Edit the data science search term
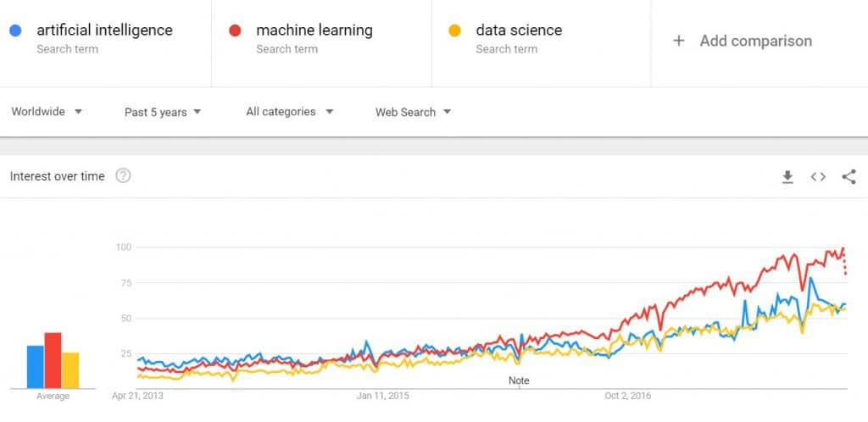Viewport: 868px width, 422px height. coord(519,31)
